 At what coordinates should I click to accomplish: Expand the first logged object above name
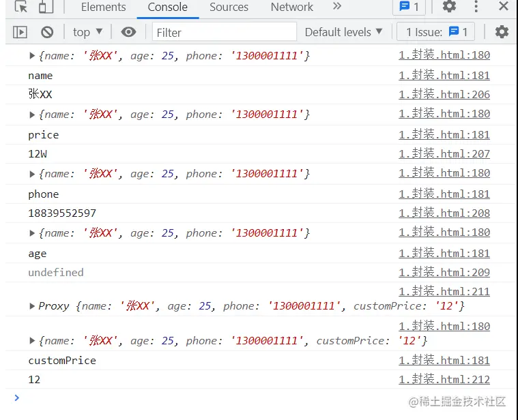point(32,55)
